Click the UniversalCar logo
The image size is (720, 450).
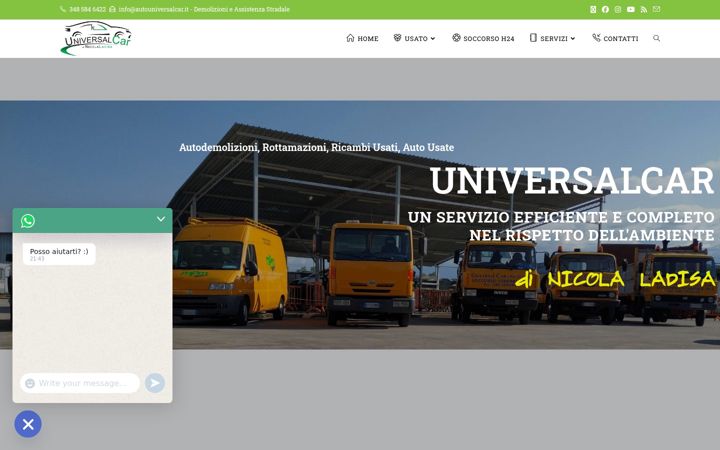pos(96,38)
